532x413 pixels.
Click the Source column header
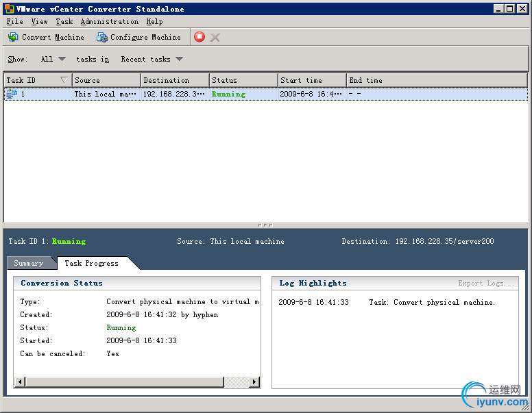[x=106, y=80]
